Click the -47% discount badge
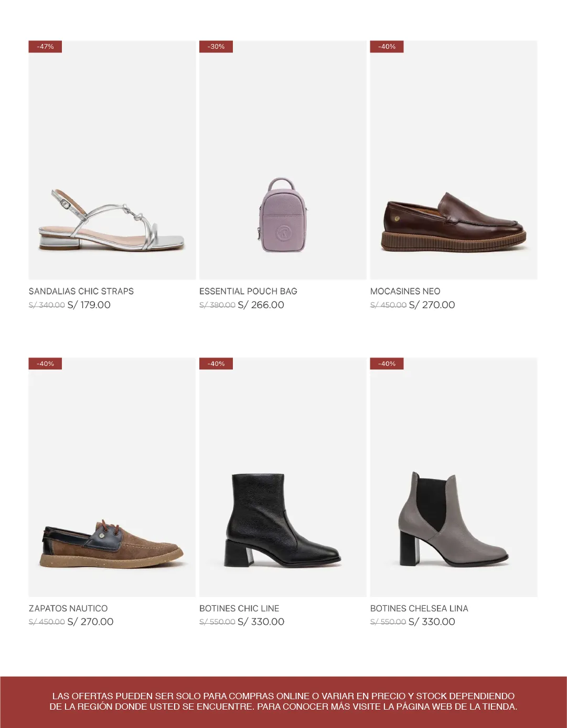 tap(45, 47)
